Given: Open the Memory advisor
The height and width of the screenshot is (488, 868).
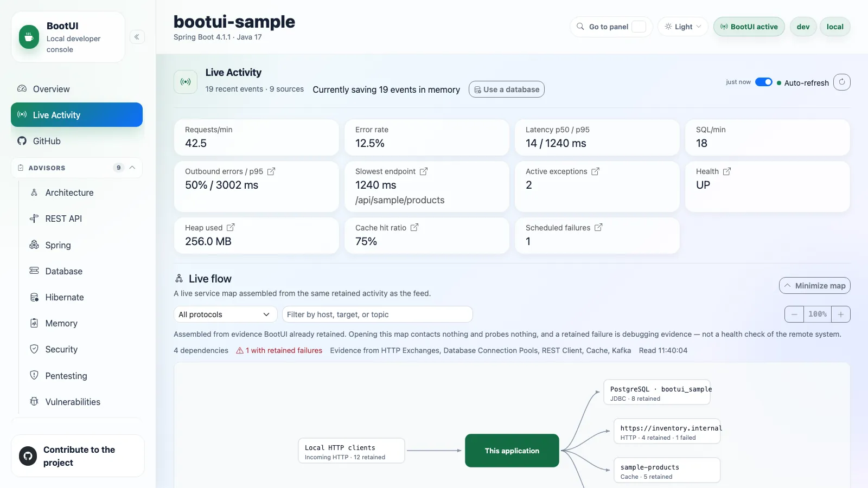Looking at the screenshot, I should click(x=80, y=323).
